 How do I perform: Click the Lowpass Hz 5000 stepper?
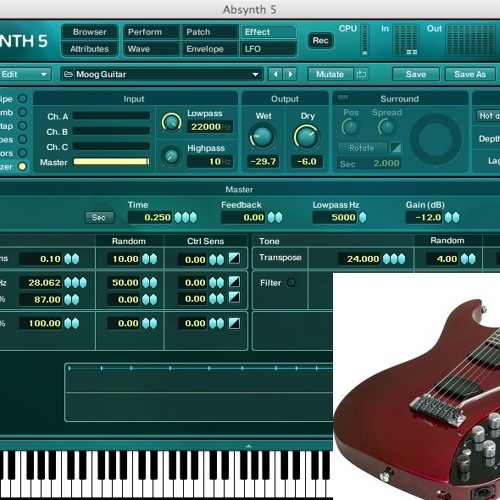click(362, 218)
